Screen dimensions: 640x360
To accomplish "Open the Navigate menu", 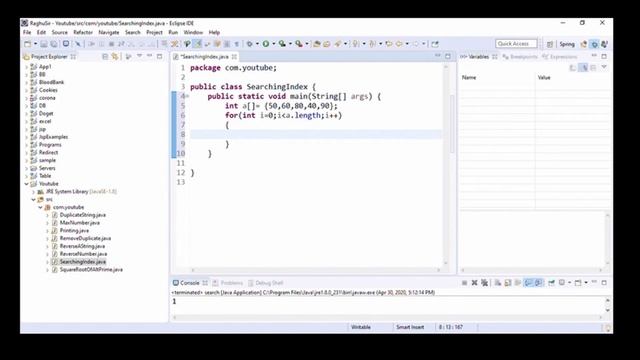I will pyautogui.click(x=109, y=32).
